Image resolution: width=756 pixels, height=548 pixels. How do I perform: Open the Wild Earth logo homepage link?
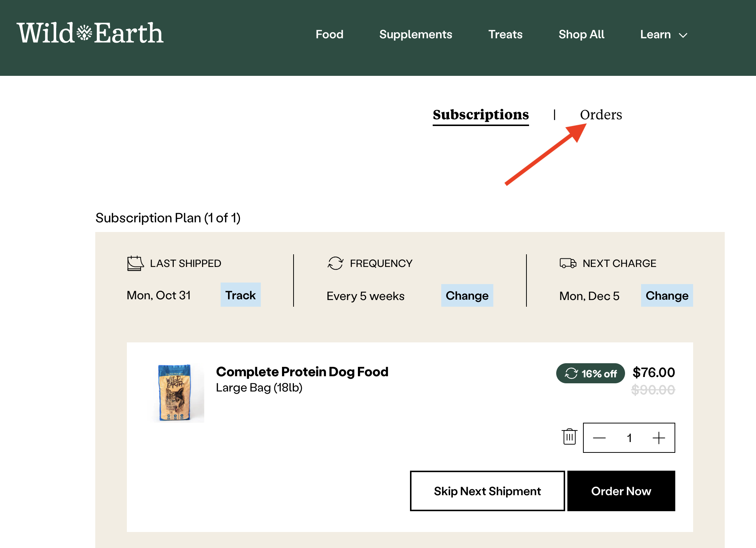tap(90, 33)
